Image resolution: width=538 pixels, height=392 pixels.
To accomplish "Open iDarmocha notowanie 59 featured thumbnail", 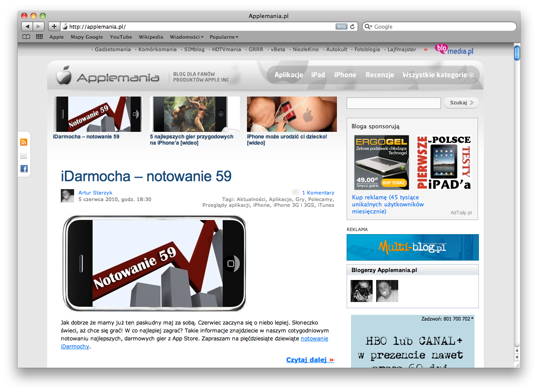I will 98,114.
